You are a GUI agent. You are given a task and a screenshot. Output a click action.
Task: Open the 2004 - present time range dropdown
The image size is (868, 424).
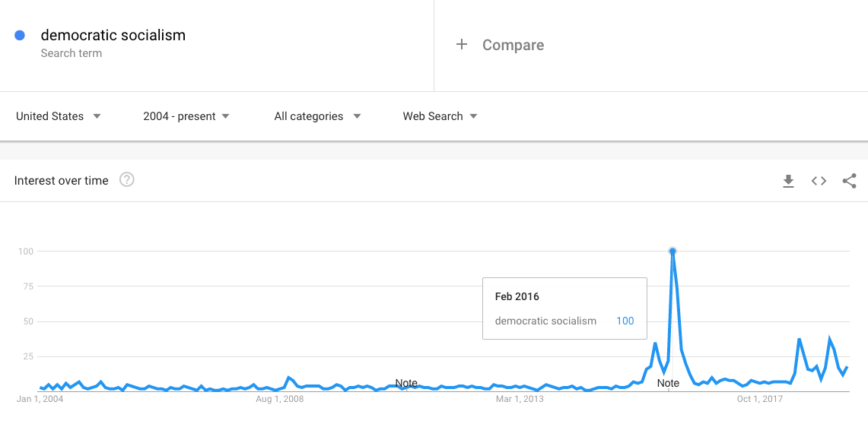(186, 116)
